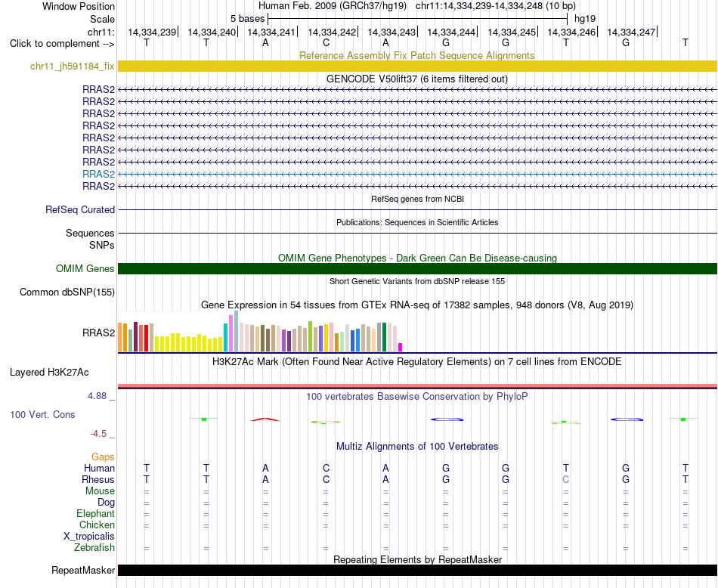
Task: Select the Elephant species row label
Action: pos(95,513)
